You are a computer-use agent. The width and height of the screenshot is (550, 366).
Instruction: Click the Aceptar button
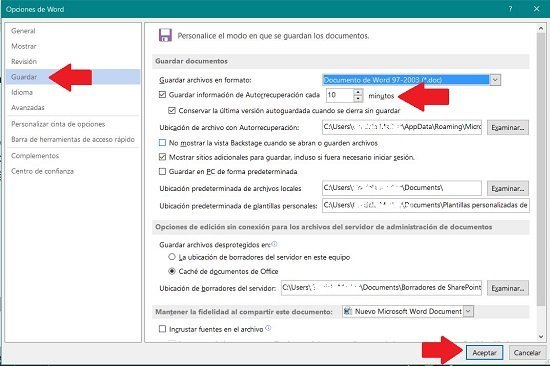pos(484,353)
